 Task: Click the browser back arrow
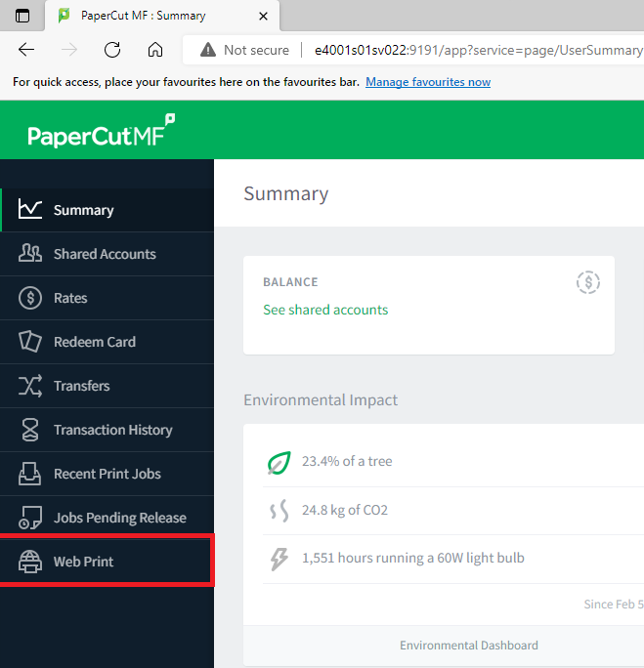26,50
